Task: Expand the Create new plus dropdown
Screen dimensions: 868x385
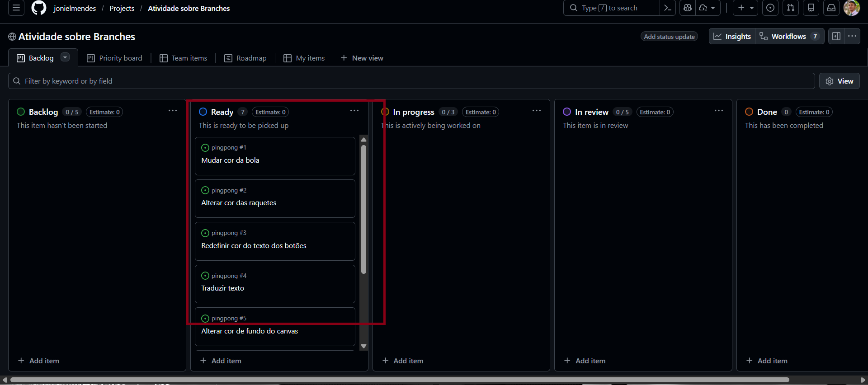Action: [x=745, y=8]
